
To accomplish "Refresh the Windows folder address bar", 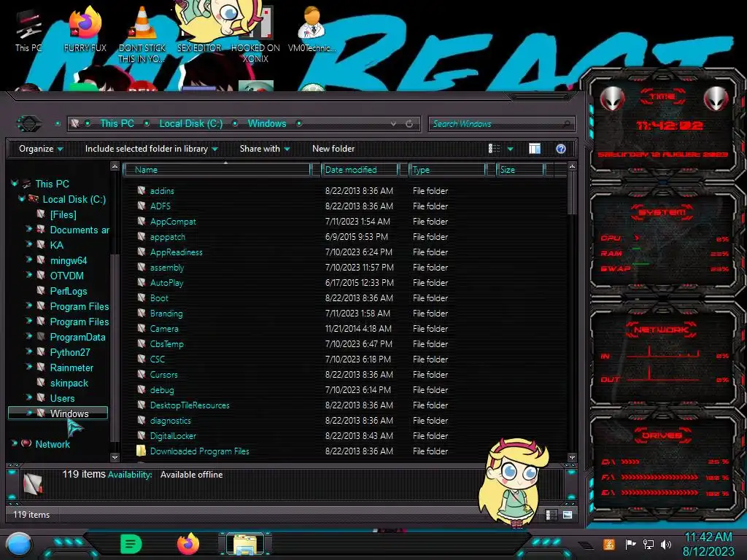I will tap(409, 124).
